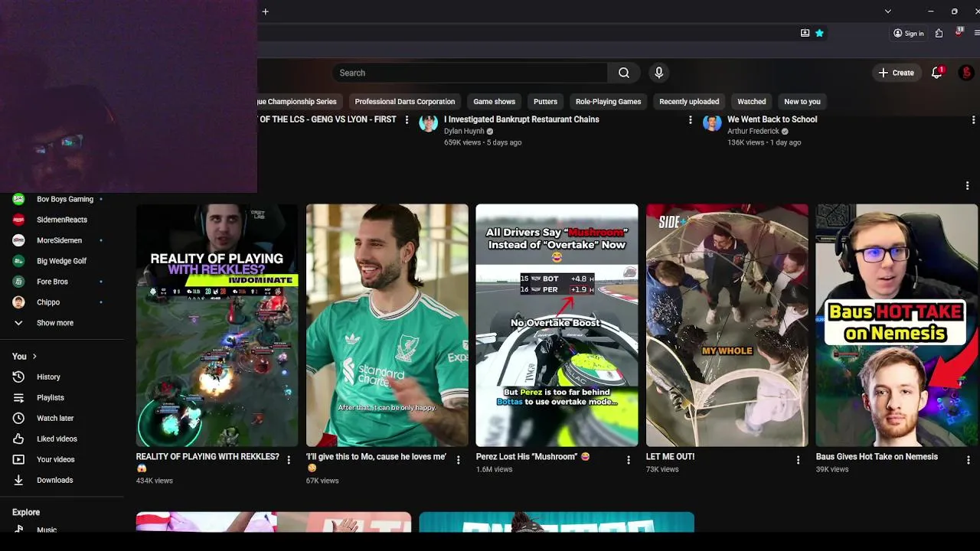Select the Watched filter chip
Screen dimensions: 980x551
(x=751, y=101)
